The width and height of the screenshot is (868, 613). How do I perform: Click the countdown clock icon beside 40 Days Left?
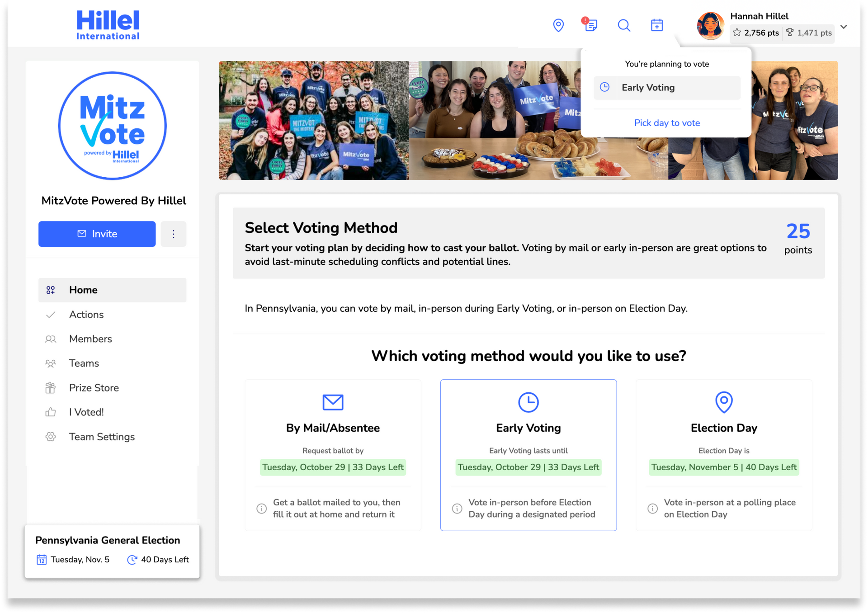132,560
